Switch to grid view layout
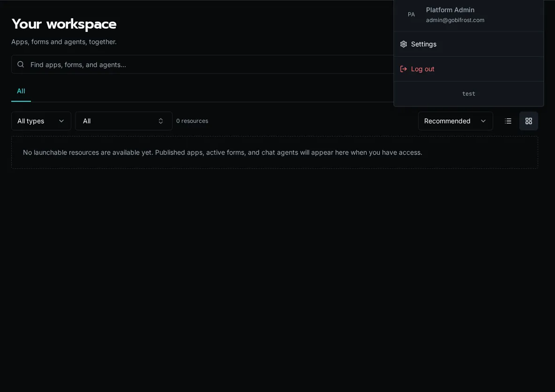The height and width of the screenshot is (392, 555). click(528, 121)
